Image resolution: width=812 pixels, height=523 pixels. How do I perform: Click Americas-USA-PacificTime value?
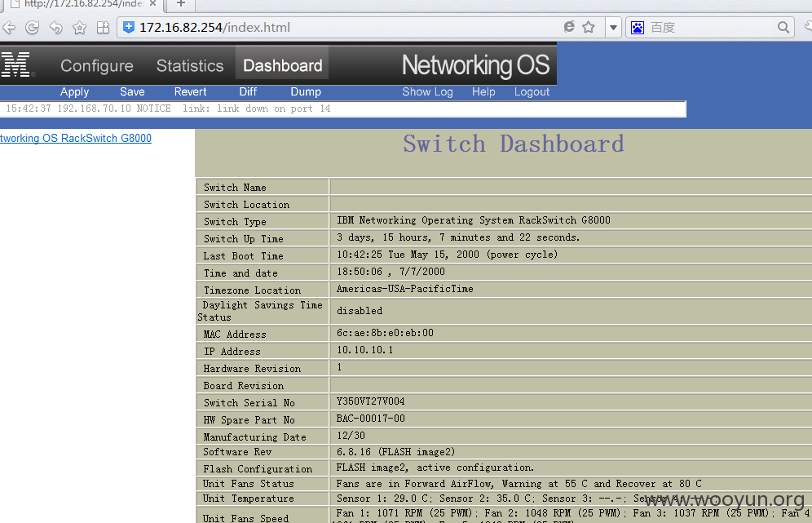tap(405, 289)
